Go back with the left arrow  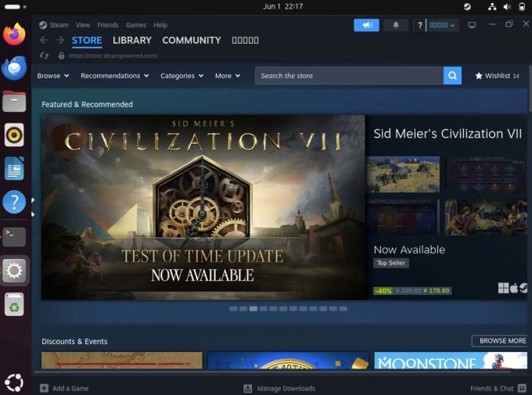click(x=44, y=40)
